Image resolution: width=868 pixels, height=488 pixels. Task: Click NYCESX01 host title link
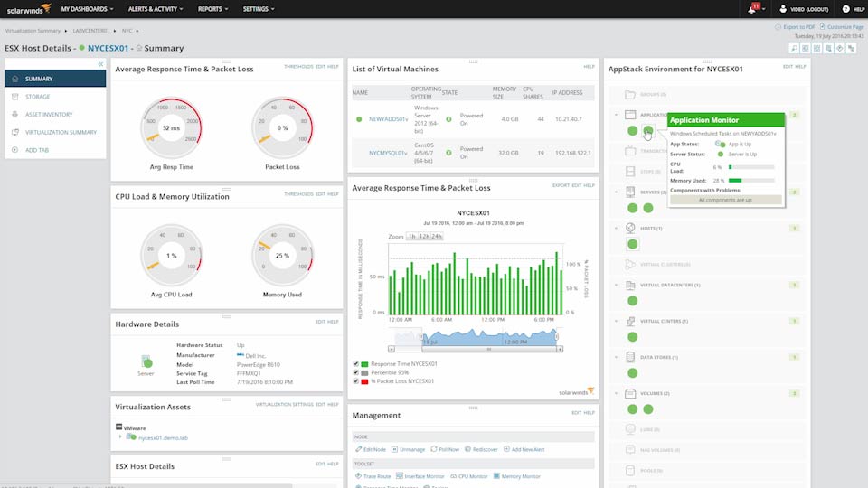tap(108, 48)
